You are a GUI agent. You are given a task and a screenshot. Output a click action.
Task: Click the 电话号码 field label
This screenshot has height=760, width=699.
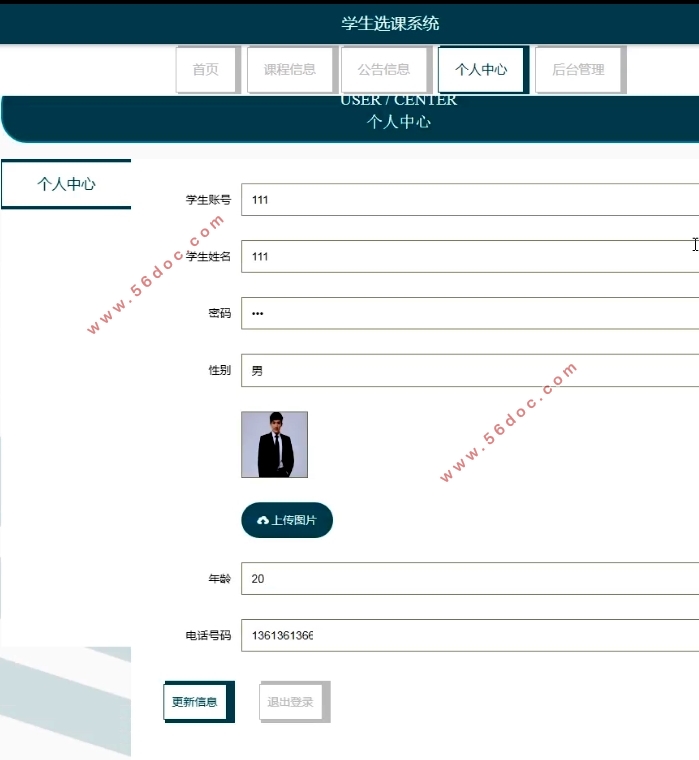click(208, 636)
